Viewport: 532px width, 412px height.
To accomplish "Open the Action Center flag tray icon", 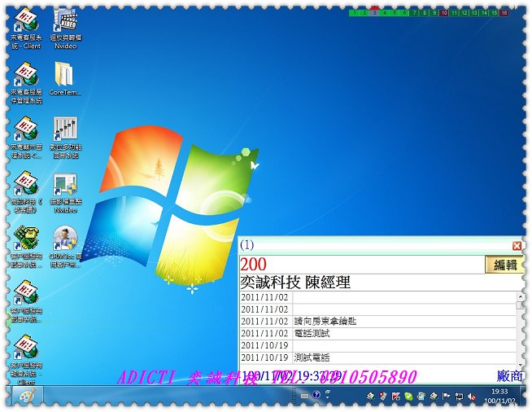I will click(x=446, y=396).
